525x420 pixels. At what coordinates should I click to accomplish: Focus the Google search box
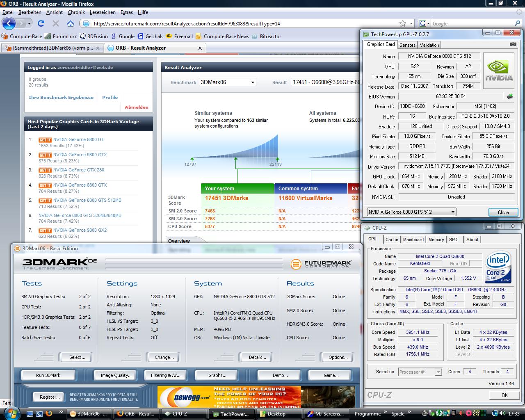pos(472,24)
